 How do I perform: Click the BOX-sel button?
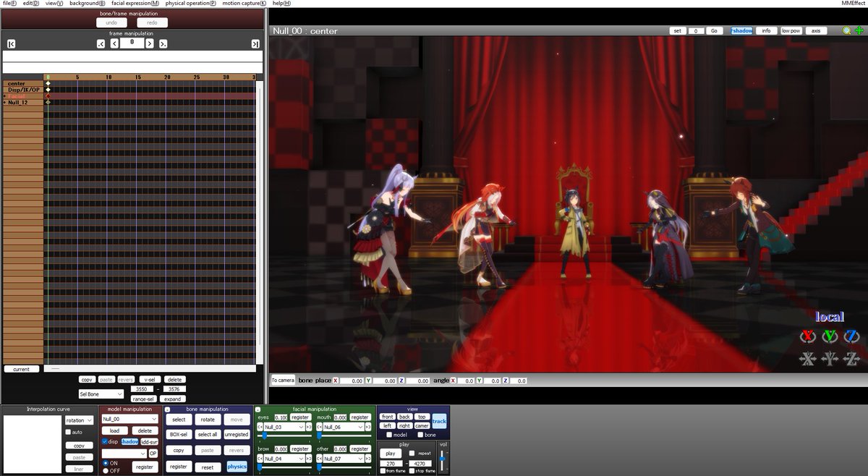click(178, 435)
